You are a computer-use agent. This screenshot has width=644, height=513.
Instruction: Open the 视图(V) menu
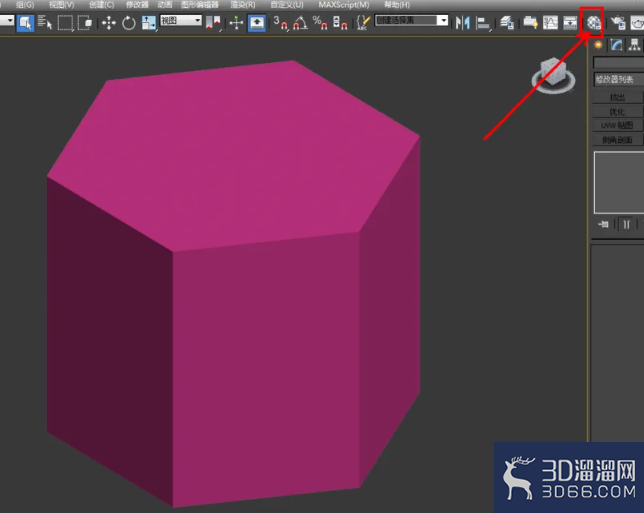point(62,5)
